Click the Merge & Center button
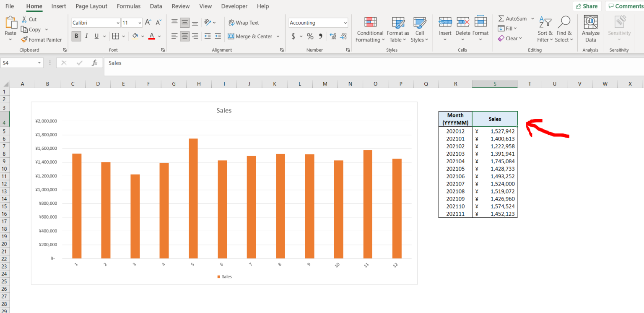This screenshot has height=313, width=644. tap(250, 37)
